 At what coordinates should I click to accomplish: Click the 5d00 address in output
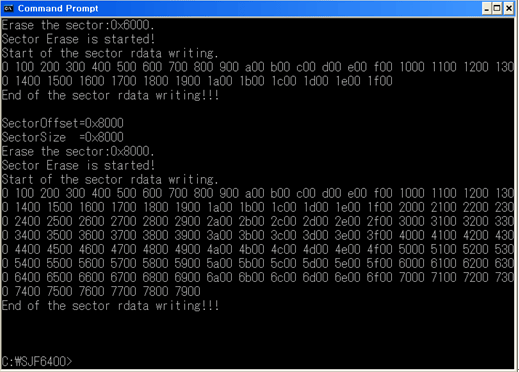click(315, 263)
